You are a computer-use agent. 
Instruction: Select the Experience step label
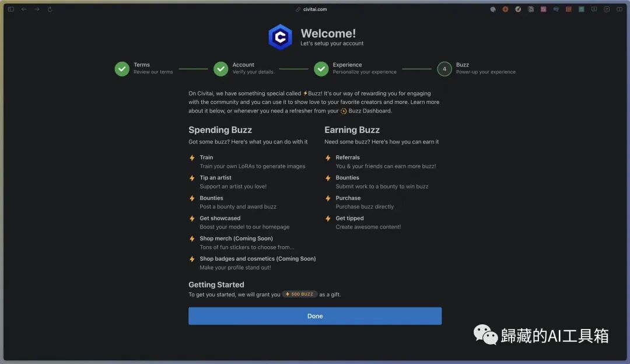tap(347, 65)
